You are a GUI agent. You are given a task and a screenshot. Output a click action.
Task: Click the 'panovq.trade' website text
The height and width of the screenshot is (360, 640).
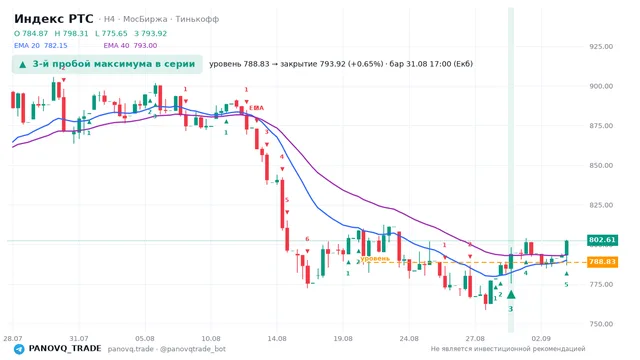click(131, 349)
